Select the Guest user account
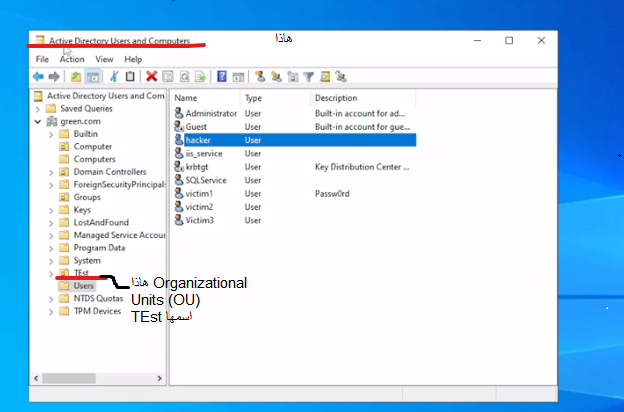Screen dimensions: 624x412 (x=294, y=127)
